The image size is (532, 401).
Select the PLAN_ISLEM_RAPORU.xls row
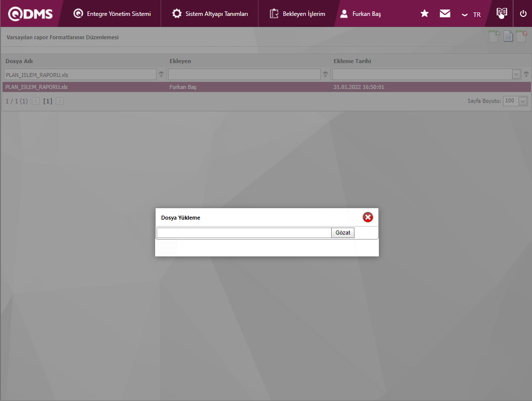point(266,87)
